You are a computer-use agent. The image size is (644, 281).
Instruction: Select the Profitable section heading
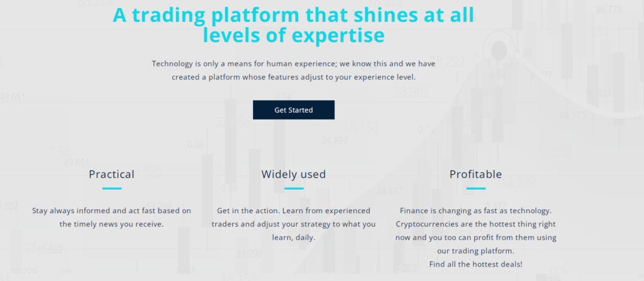click(x=475, y=174)
